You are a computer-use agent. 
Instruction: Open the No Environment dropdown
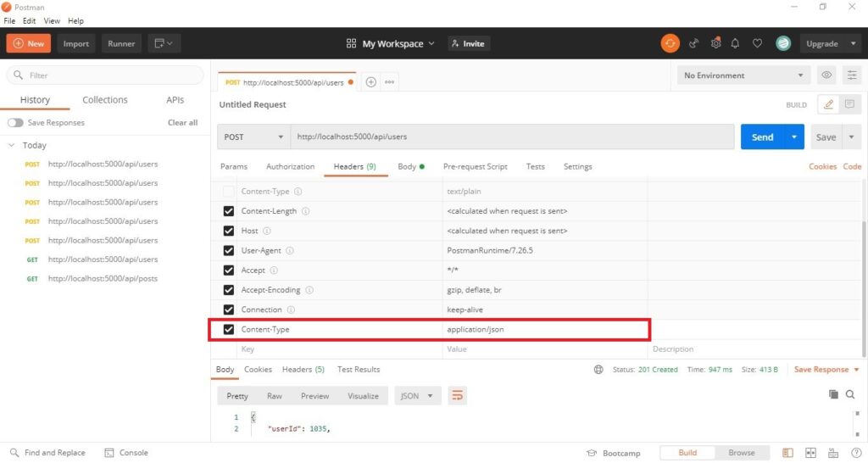743,75
